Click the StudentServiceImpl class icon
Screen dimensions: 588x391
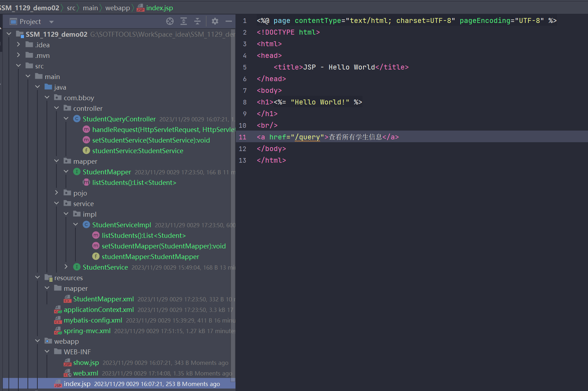click(x=86, y=224)
